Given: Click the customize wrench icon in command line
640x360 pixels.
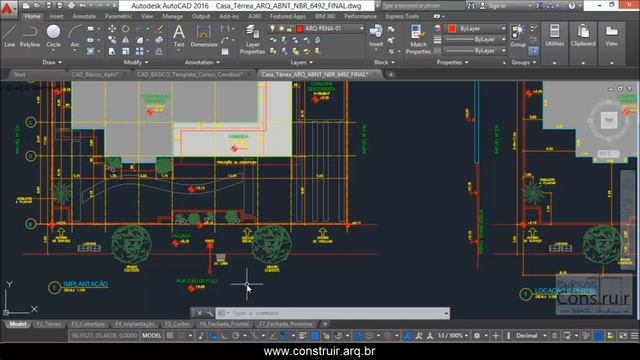Looking at the screenshot, I should pos(210,313).
